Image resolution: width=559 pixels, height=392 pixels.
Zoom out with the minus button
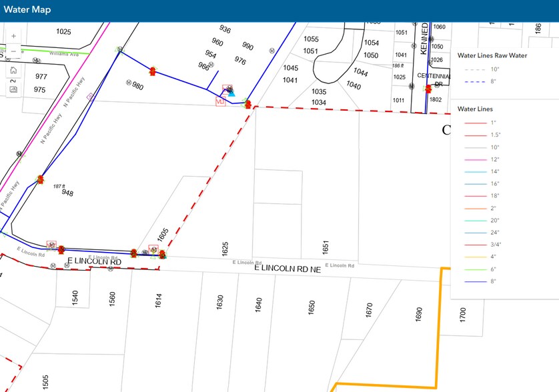click(14, 51)
